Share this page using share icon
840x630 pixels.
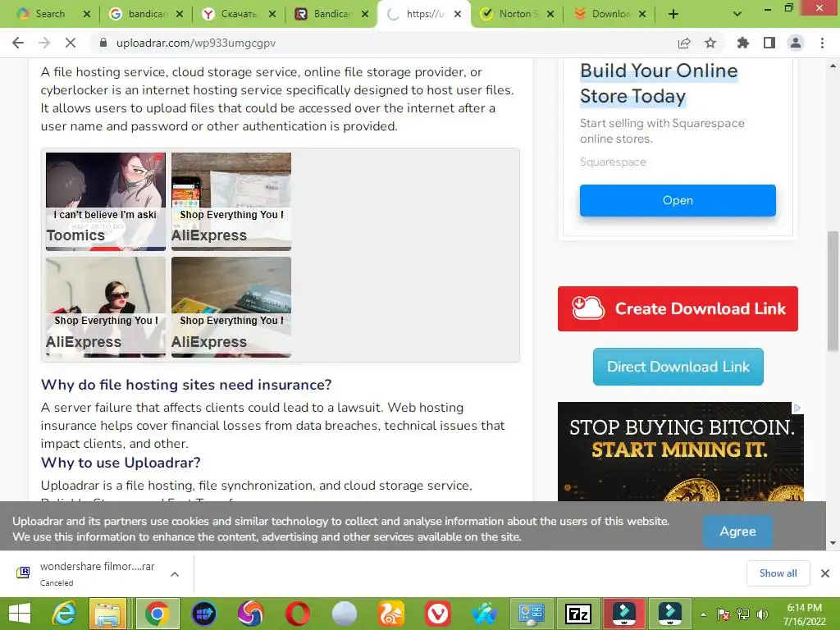684,43
